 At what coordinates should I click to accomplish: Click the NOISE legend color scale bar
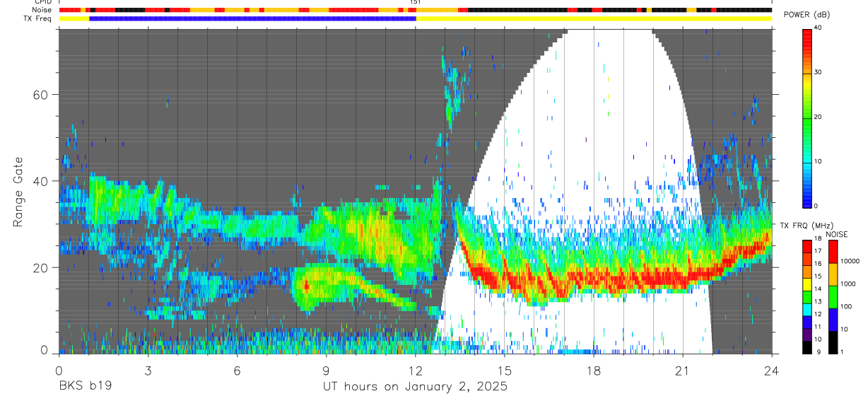coord(833,297)
